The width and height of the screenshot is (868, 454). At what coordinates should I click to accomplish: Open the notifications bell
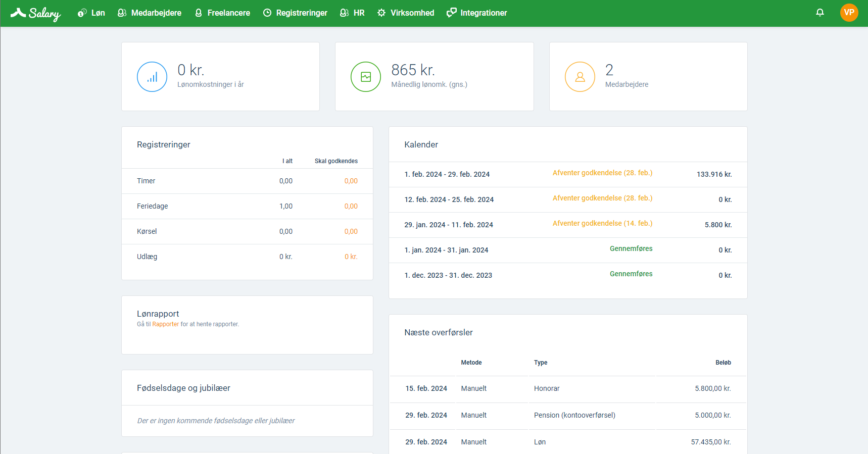pos(820,13)
